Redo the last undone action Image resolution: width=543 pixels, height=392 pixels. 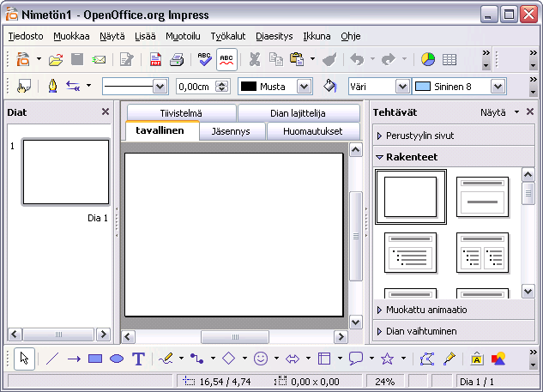coord(389,59)
